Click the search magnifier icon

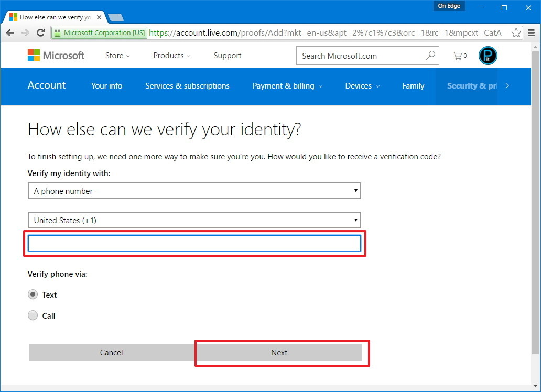pos(430,55)
